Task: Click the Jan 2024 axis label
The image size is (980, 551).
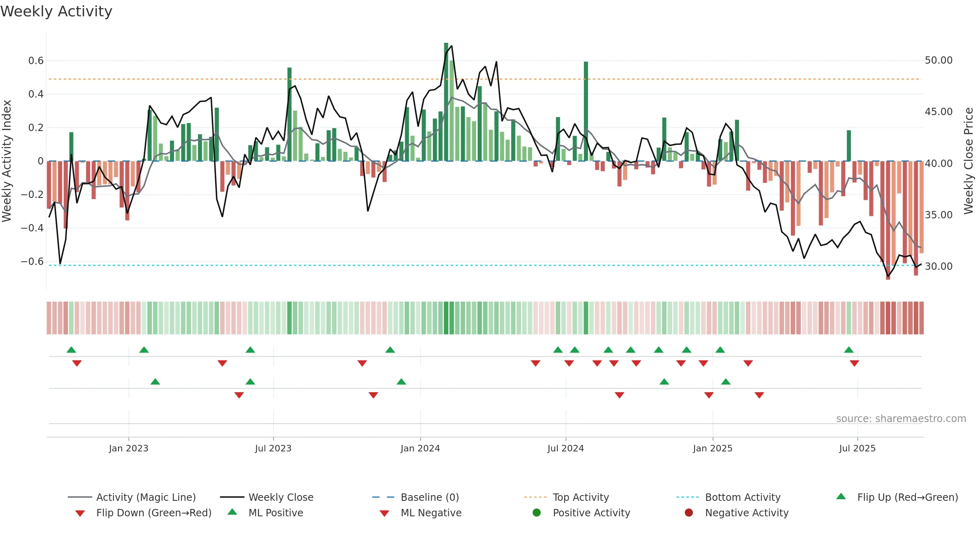Action: 420,448
